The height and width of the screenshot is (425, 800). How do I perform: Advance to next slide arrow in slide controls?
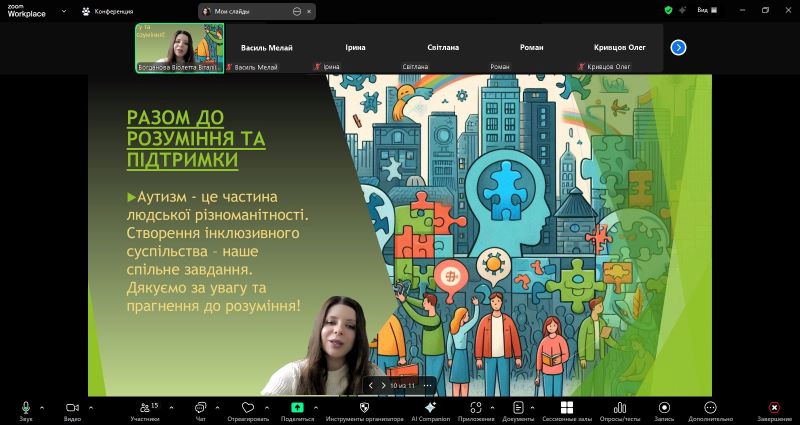pyautogui.click(x=383, y=386)
